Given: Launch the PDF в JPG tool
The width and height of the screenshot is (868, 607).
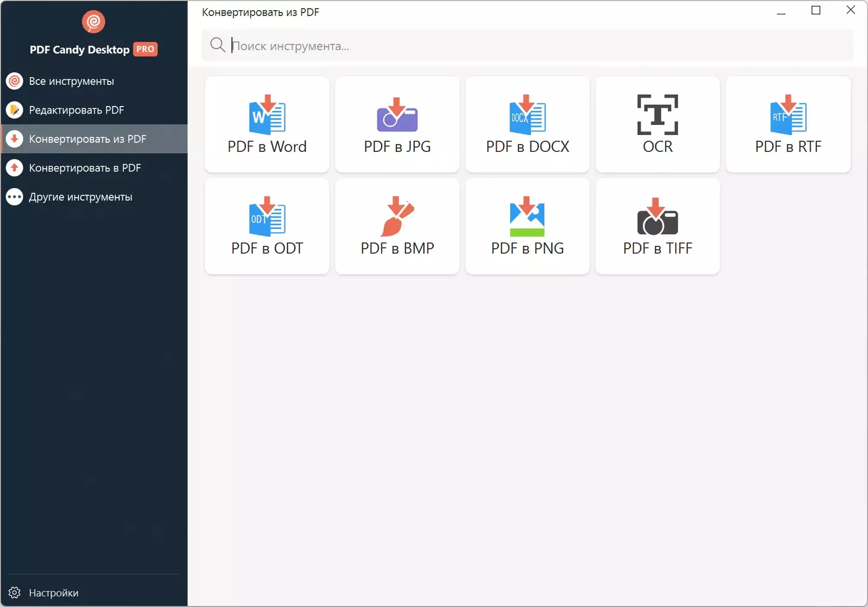Looking at the screenshot, I should (x=397, y=124).
